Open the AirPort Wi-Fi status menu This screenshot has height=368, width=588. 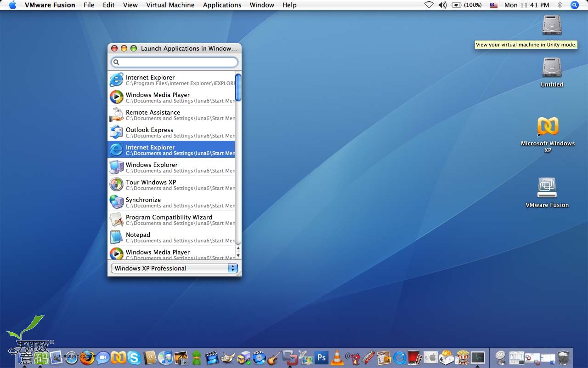pyautogui.click(x=429, y=5)
